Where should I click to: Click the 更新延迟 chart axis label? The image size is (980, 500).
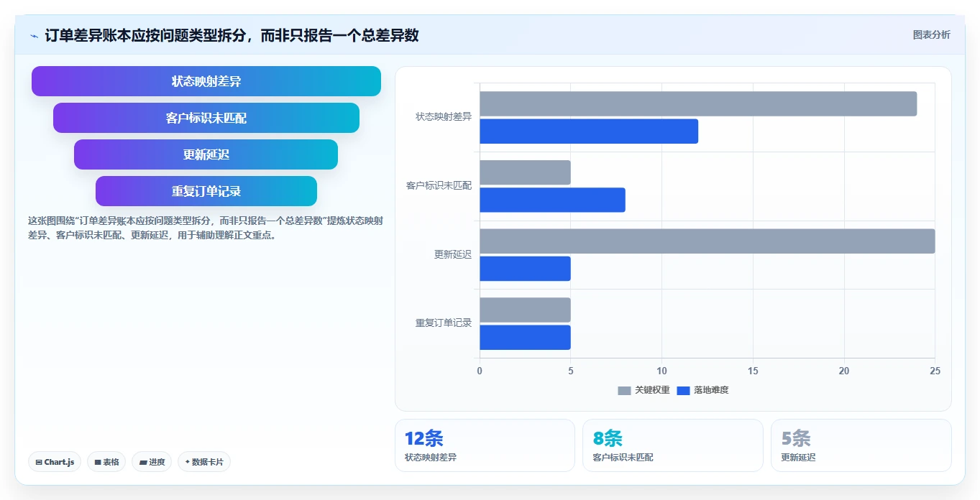(453, 254)
